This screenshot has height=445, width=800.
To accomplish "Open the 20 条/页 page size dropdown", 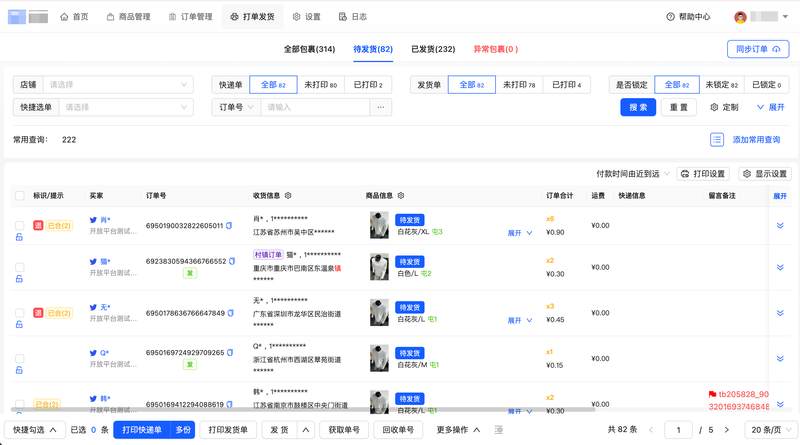I will pyautogui.click(x=772, y=430).
